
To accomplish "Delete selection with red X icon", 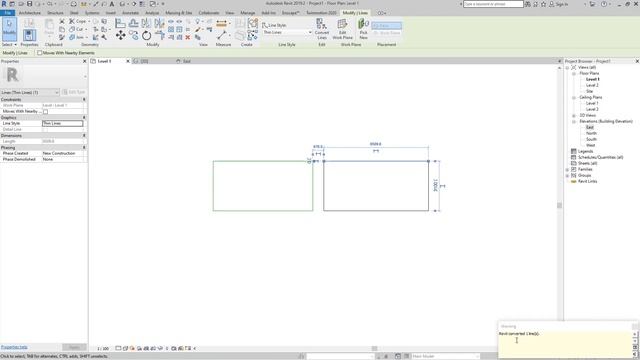I will point(188,37).
